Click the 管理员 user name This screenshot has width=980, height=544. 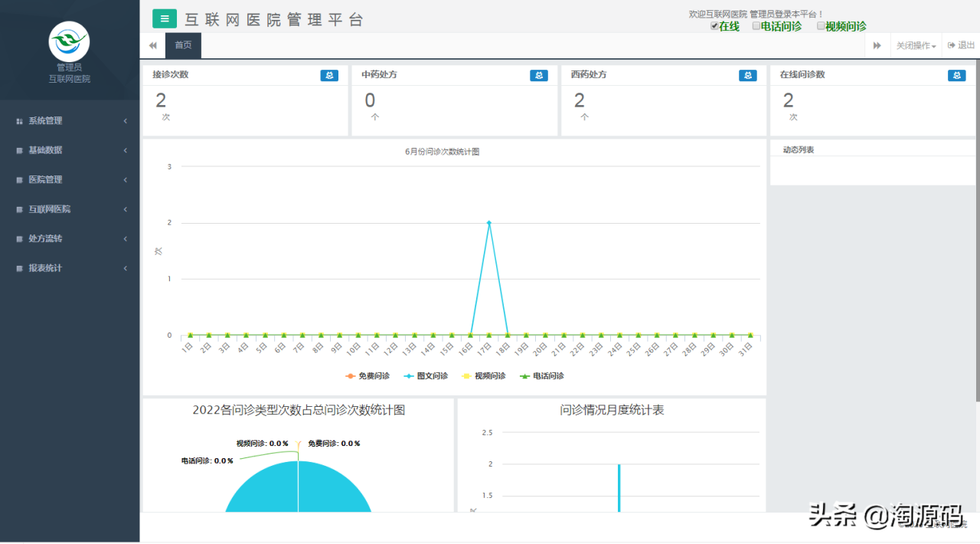[x=69, y=67]
